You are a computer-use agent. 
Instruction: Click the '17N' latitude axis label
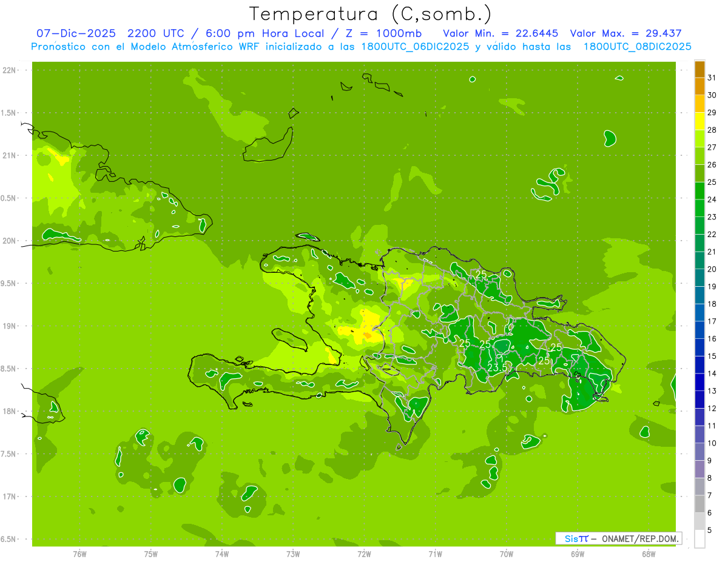tap(10, 497)
